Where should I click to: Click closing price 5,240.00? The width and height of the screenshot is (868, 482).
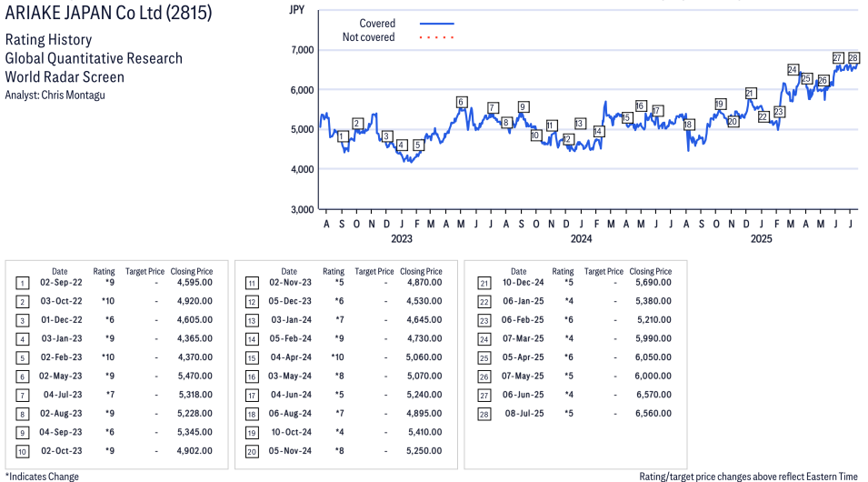point(424,395)
